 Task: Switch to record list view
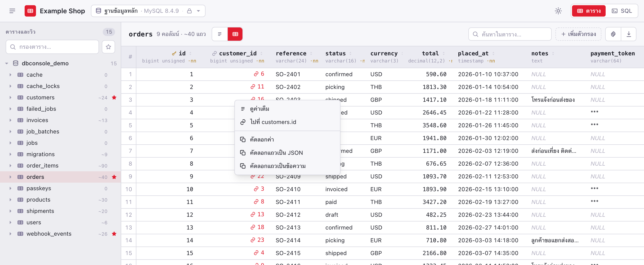[220, 34]
